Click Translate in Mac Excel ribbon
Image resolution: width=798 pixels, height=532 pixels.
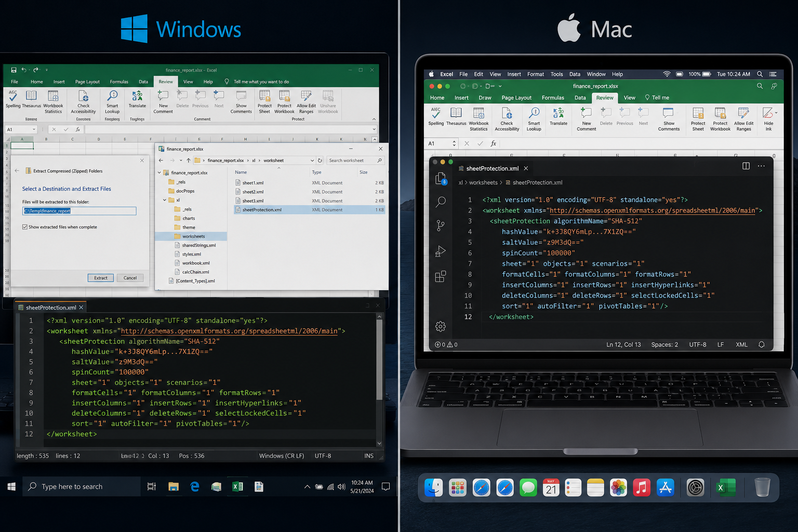tap(558, 116)
